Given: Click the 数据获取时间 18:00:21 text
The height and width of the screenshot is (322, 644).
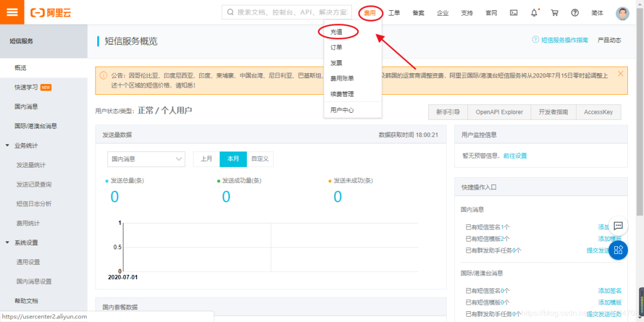Looking at the screenshot, I should tap(408, 135).
